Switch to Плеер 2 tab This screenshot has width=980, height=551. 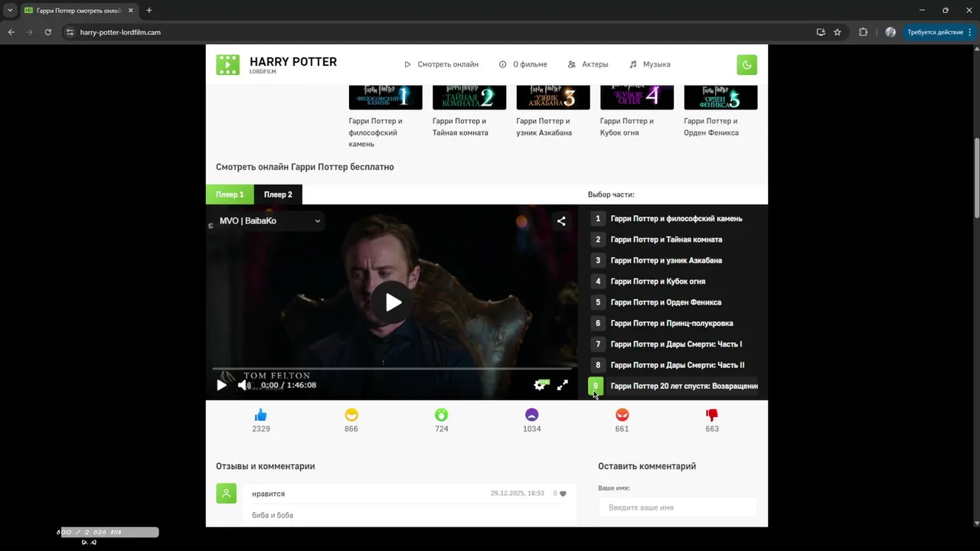[278, 194]
